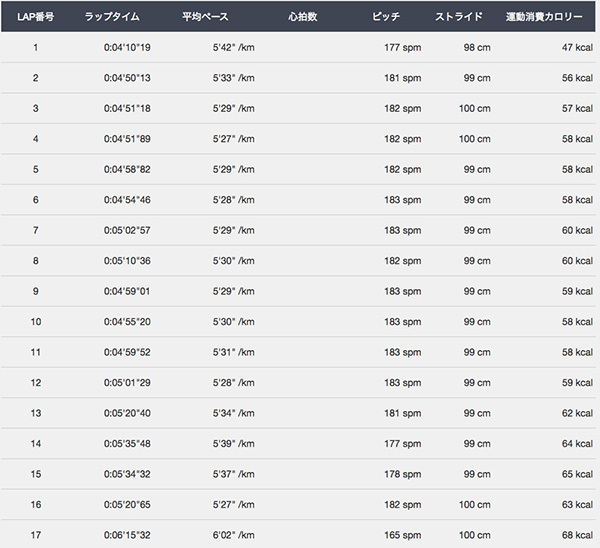Click 100 cm stride in lap 3
The height and width of the screenshot is (548, 600).
(474, 108)
